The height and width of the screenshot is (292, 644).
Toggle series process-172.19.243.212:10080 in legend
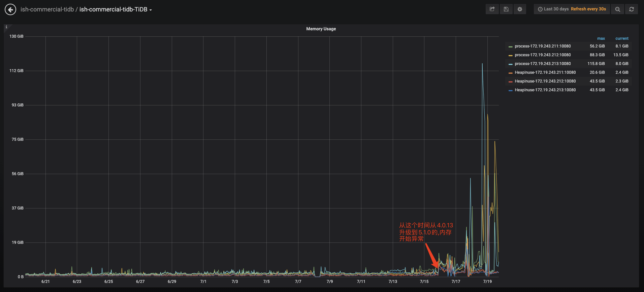coord(543,55)
